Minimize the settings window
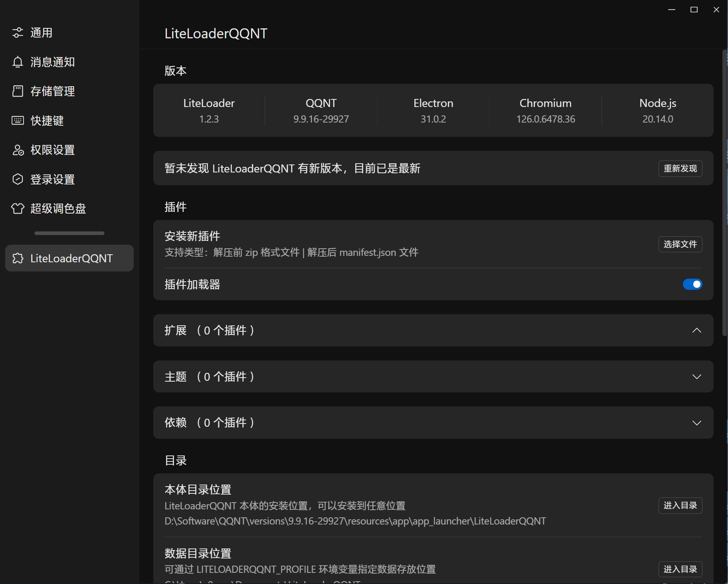Viewport: 728px width, 584px height. (x=672, y=10)
